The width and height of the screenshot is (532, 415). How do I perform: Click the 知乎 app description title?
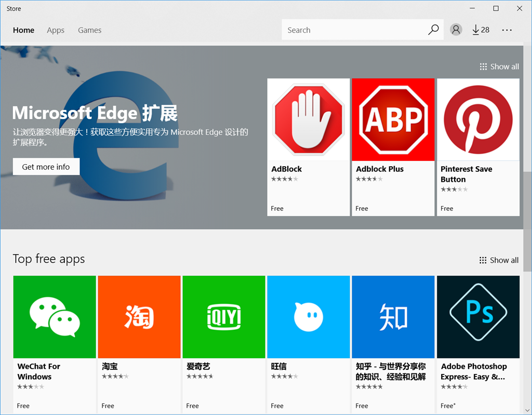tap(391, 371)
